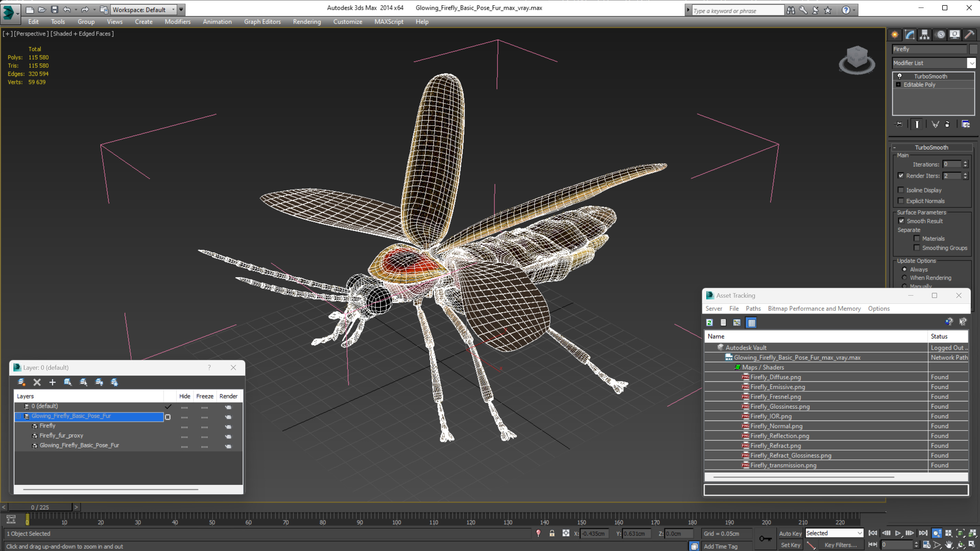This screenshot has height=551, width=980.
Task: Click Remove modifier from stack icon
Action: (947, 124)
